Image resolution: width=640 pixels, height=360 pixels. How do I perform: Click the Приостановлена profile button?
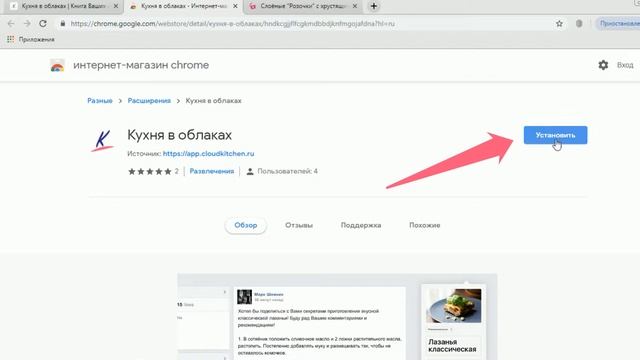click(618, 24)
